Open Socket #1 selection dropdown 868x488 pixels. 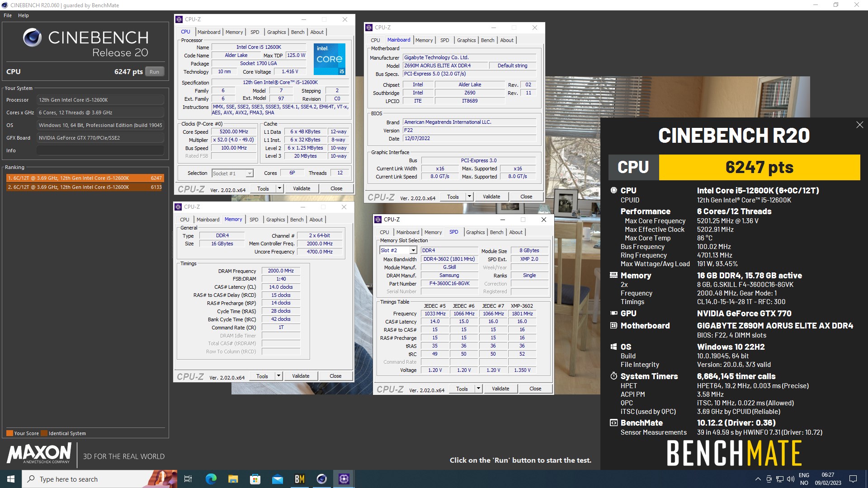pos(249,174)
